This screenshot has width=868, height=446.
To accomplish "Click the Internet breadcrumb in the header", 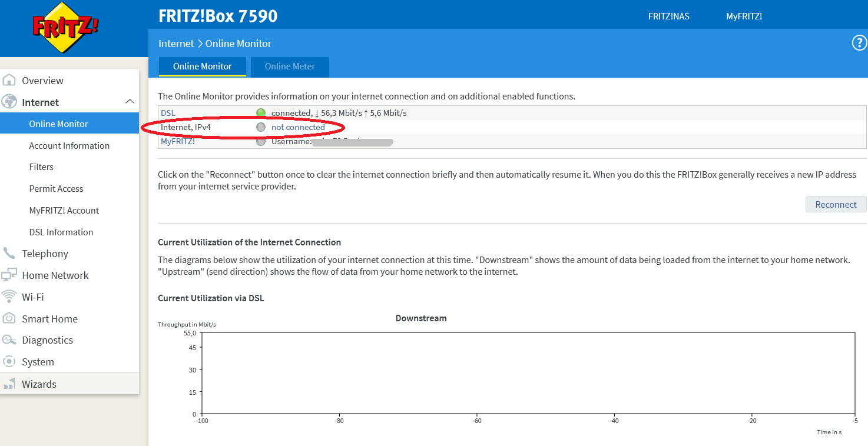I will pos(176,44).
